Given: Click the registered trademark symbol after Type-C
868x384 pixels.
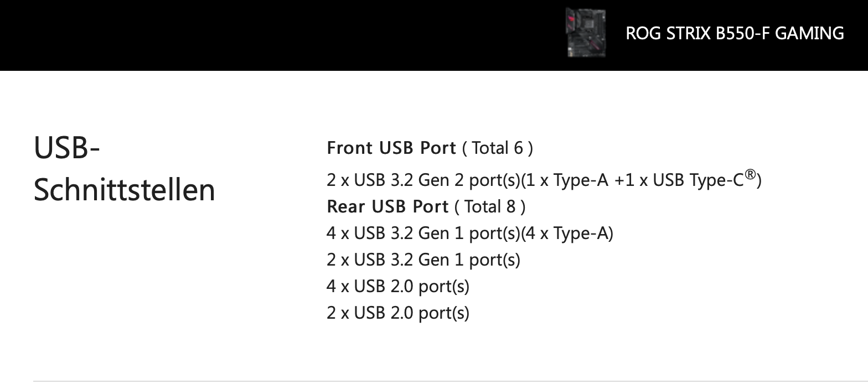Looking at the screenshot, I should click(750, 175).
